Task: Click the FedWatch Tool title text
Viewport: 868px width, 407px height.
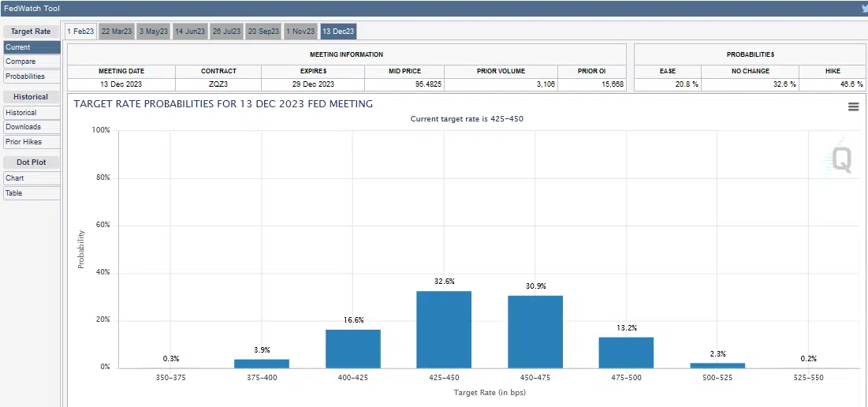Action: 32,9
